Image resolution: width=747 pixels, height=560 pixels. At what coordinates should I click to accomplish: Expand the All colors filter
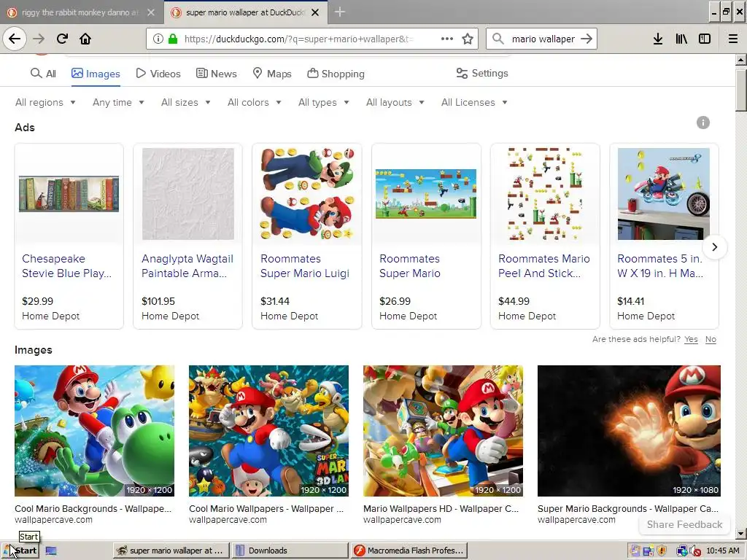click(255, 102)
